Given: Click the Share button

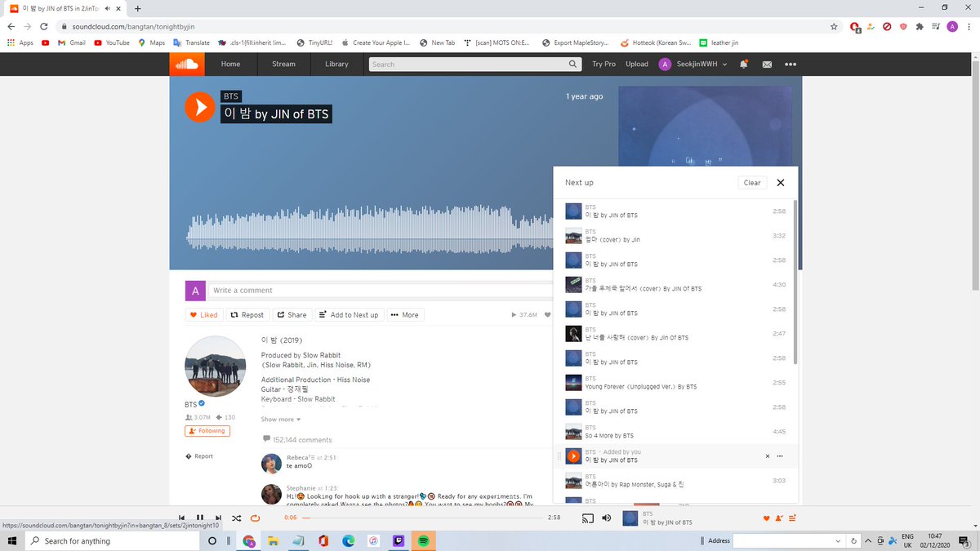Looking at the screenshot, I should coord(292,314).
